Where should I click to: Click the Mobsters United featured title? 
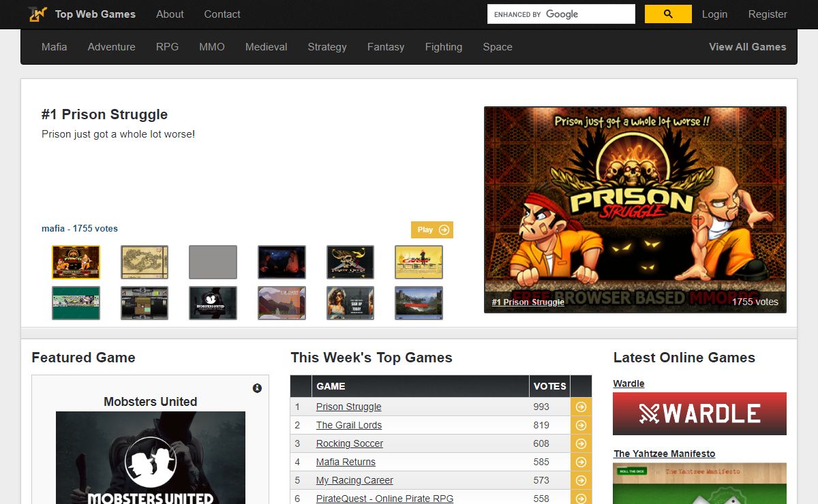coord(151,402)
